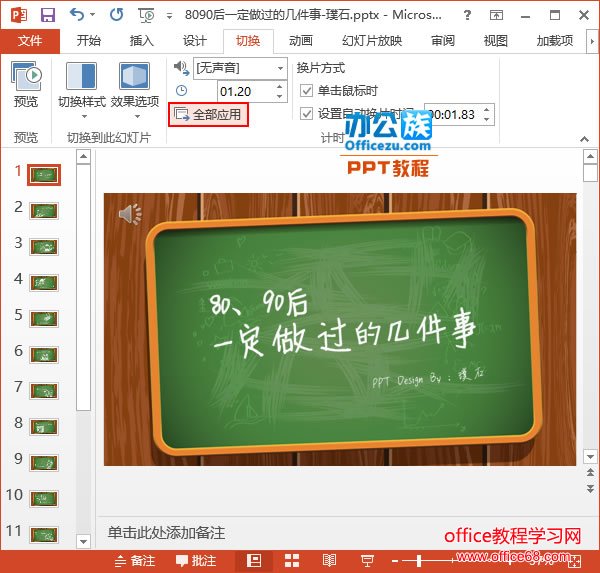The height and width of the screenshot is (573, 600).
Task: Click the slide title text 一定做过的几件事
Action: 344,333
